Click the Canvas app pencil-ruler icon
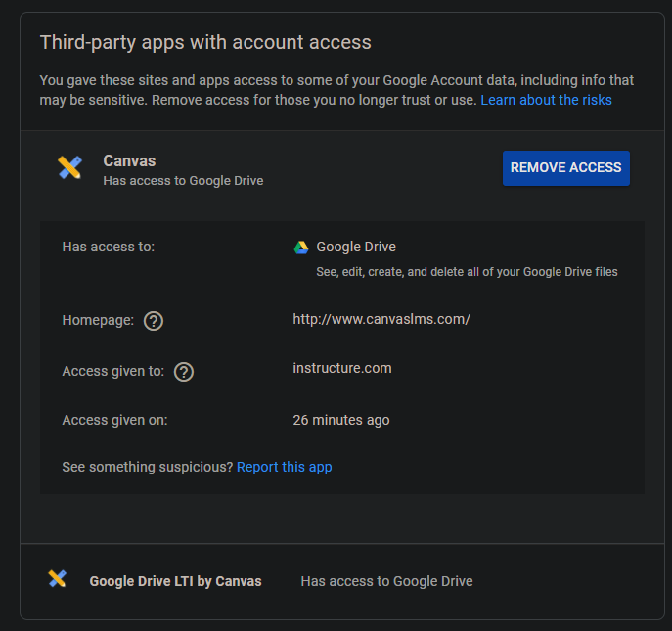 coord(69,167)
